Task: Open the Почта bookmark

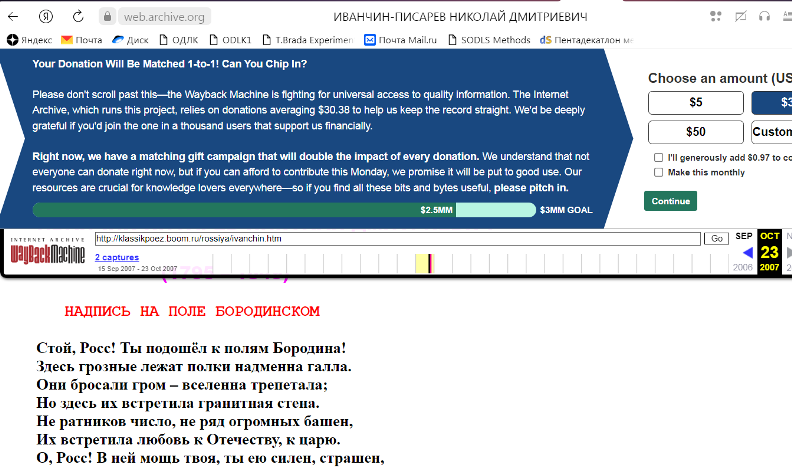Action: 81,40
